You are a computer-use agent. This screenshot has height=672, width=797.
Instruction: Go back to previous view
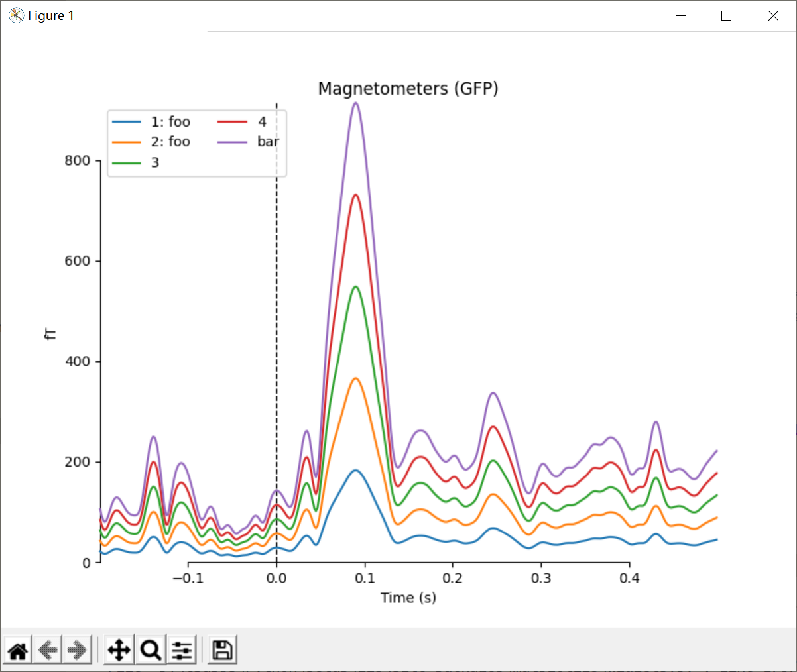pyautogui.click(x=48, y=650)
